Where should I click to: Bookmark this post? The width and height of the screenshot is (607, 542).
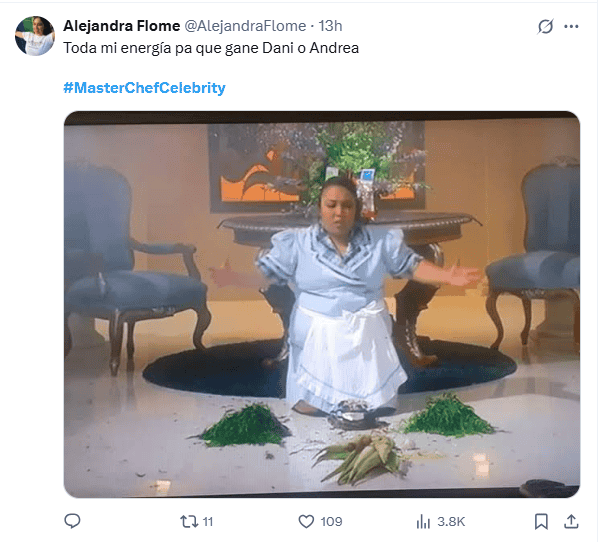(541, 521)
